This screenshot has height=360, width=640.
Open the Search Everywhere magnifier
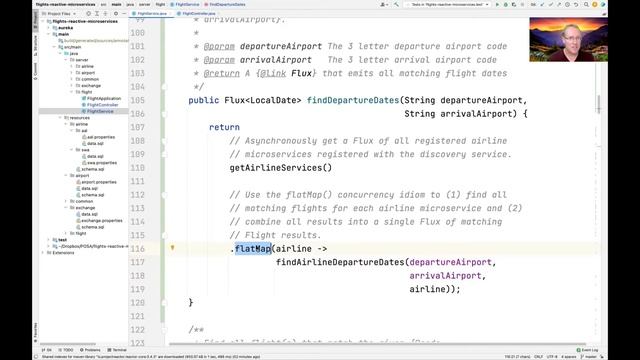[x=586, y=4]
